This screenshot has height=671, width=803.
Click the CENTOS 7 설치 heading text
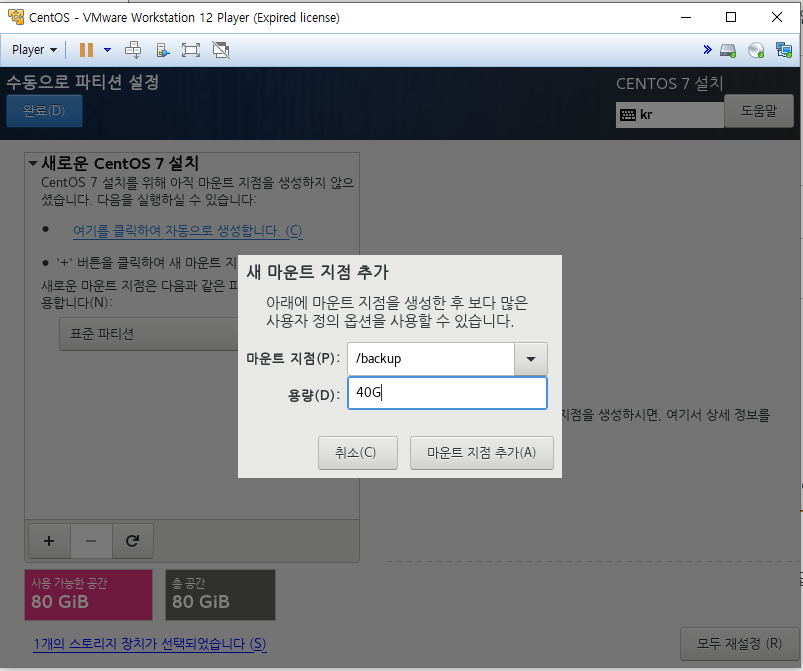pos(669,83)
